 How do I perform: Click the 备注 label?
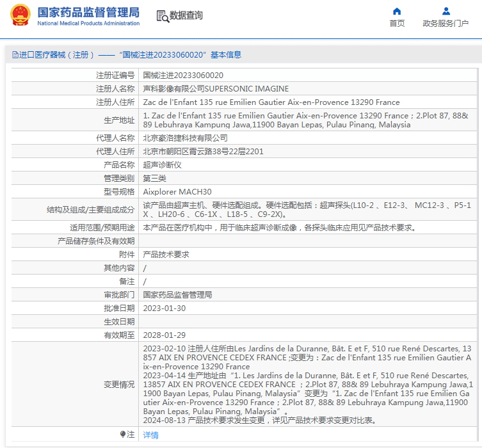tap(127, 282)
